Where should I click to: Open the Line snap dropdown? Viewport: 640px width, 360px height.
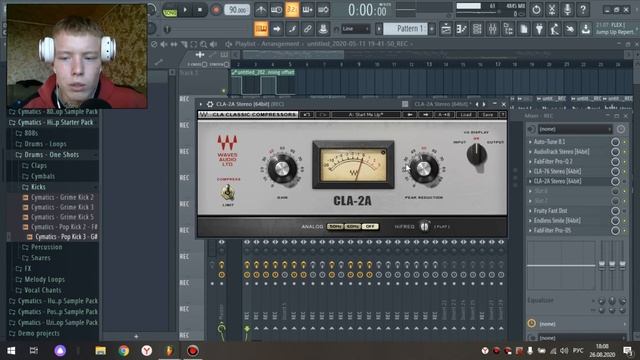tap(355, 29)
